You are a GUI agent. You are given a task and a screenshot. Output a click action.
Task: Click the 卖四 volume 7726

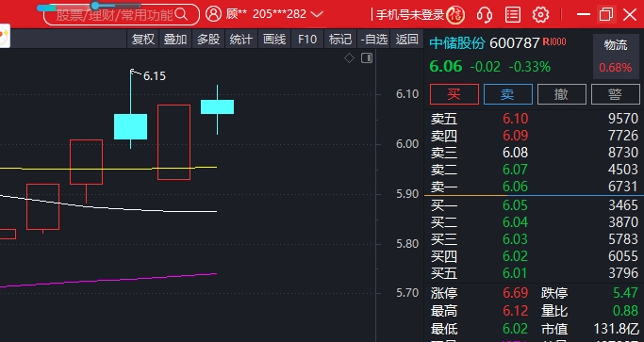(623, 136)
